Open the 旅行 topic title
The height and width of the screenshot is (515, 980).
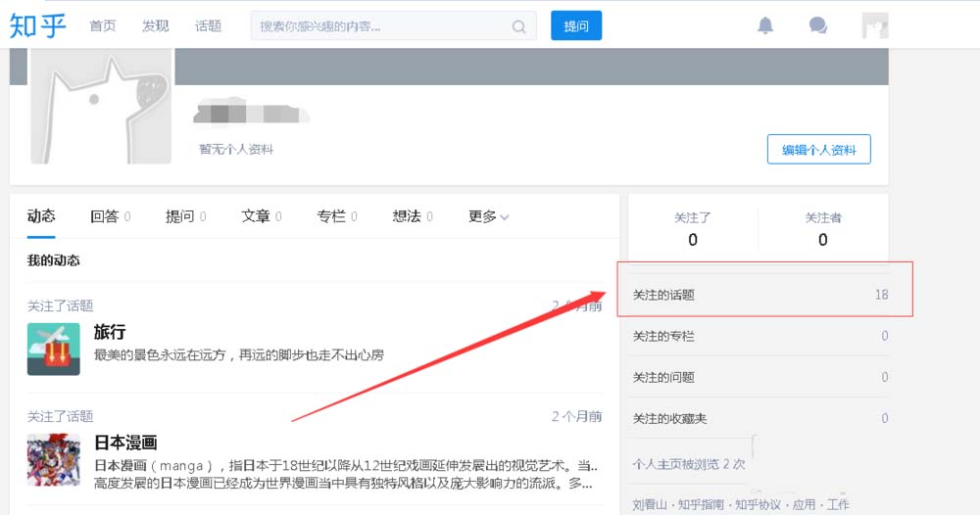[110, 332]
